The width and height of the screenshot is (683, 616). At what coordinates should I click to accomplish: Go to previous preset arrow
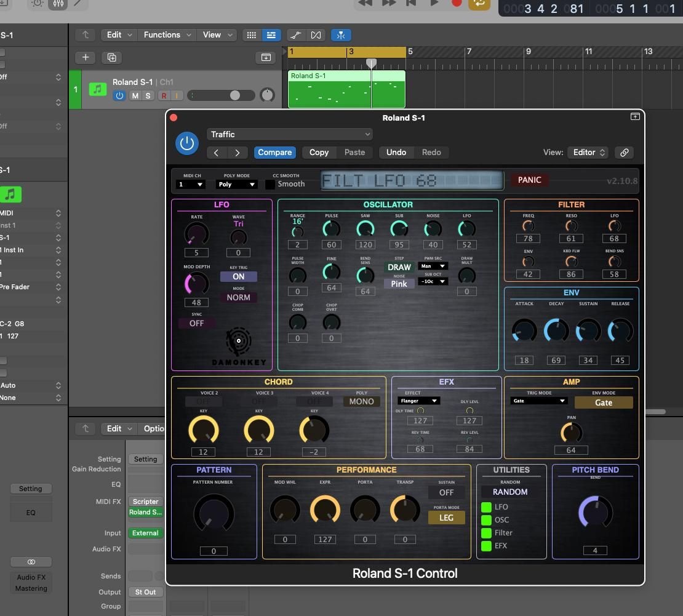coord(217,153)
